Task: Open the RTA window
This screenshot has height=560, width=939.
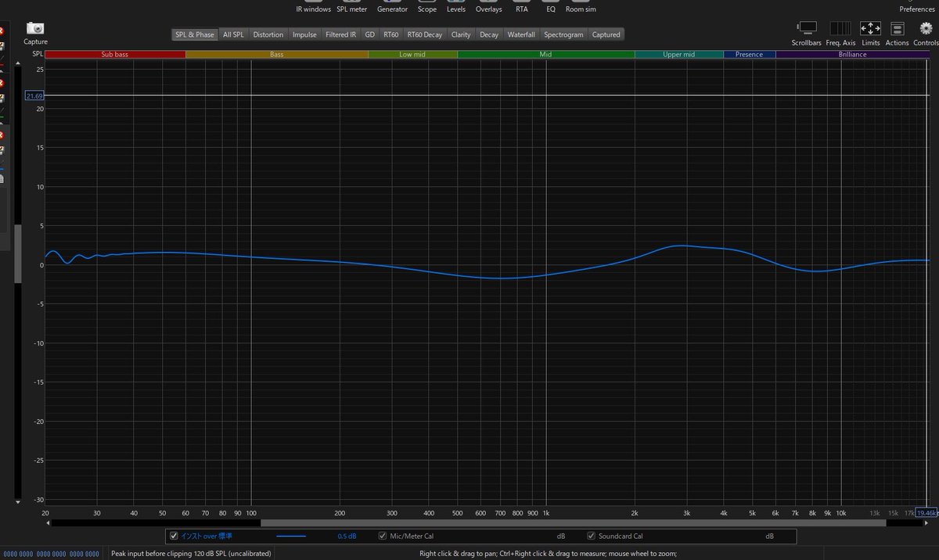Action: 522,9
